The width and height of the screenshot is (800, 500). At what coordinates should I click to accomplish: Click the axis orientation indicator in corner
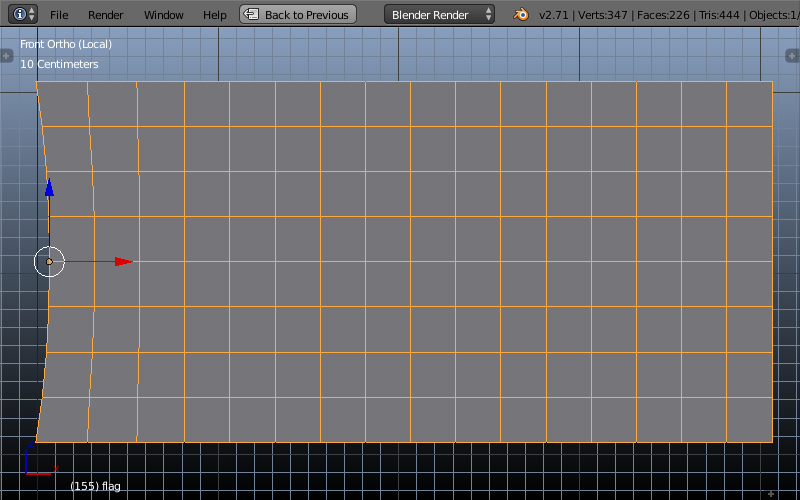[41, 460]
